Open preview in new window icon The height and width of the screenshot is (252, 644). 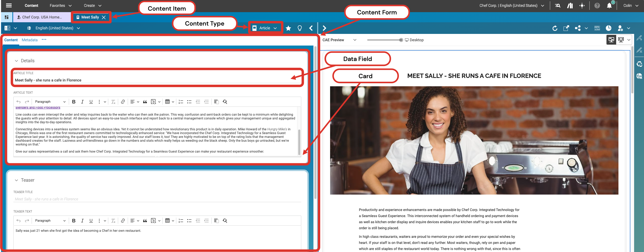coord(566,28)
